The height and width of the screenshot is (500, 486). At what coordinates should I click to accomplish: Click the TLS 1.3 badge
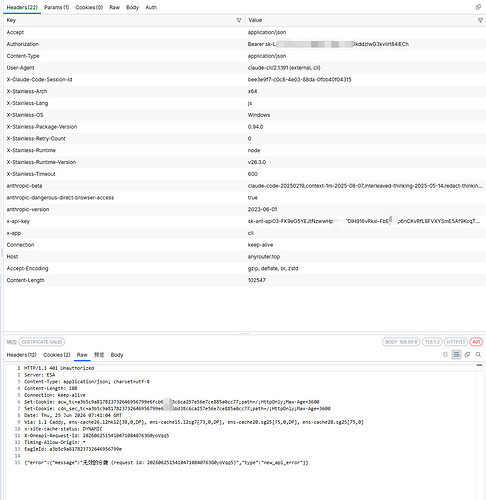pos(432,342)
